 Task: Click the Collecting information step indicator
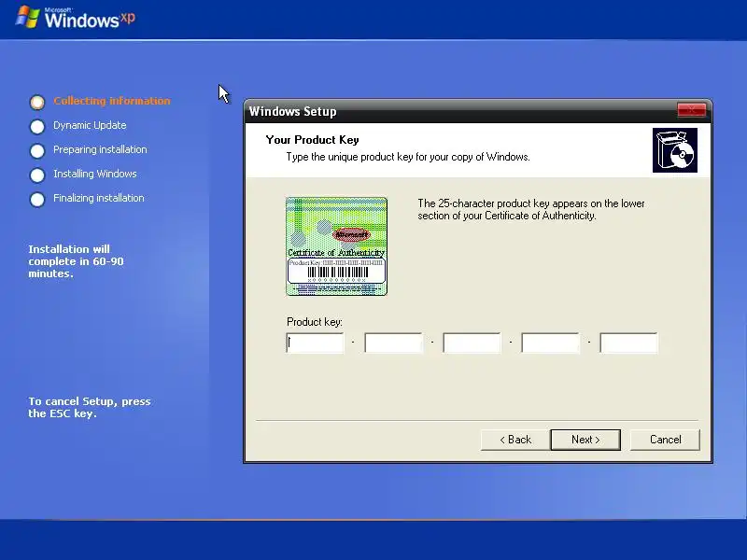coord(37,102)
